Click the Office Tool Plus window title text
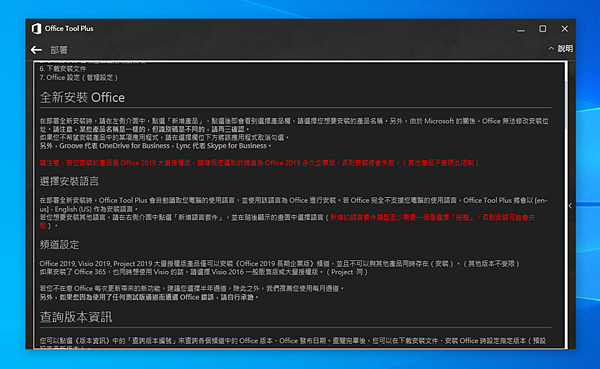 point(69,29)
